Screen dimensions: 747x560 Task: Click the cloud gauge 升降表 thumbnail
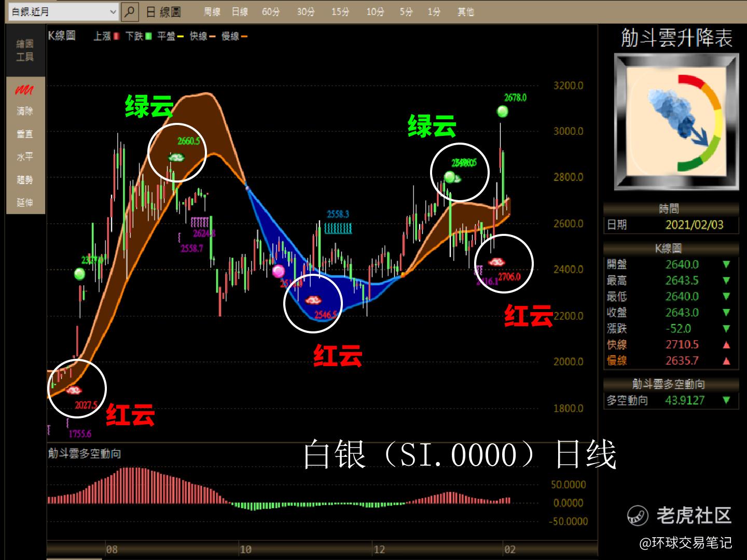[676, 122]
